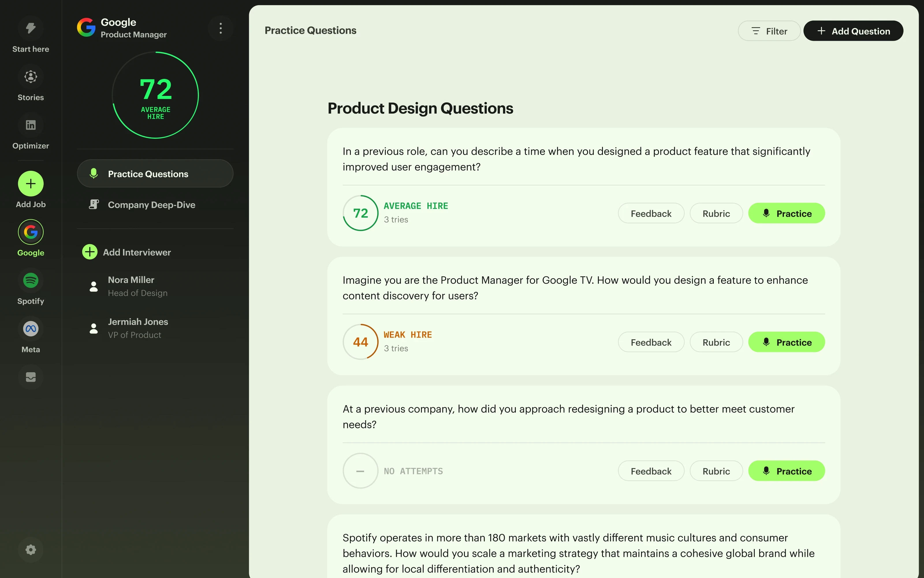Practice the redesigning product question
The image size is (924, 578).
click(787, 471)
